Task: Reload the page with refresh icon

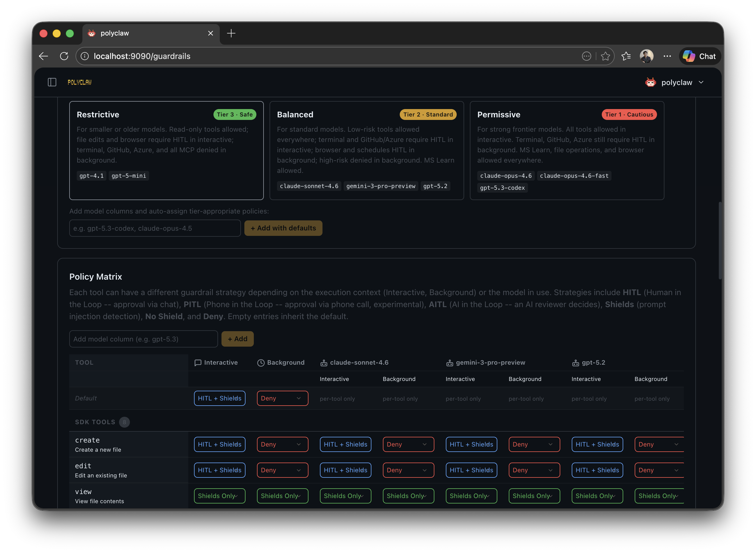Action: [64, 56]
